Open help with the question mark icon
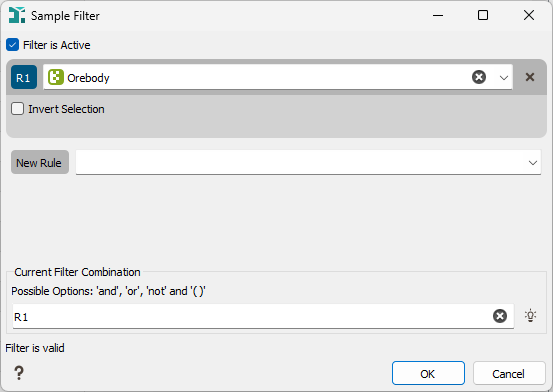 [x=19, y=373]
